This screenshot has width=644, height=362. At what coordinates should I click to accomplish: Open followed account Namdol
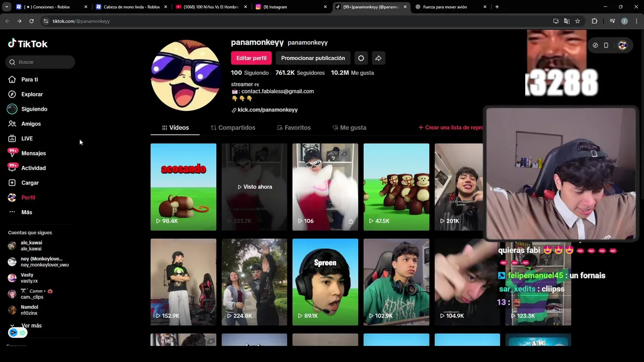(29, 310)
